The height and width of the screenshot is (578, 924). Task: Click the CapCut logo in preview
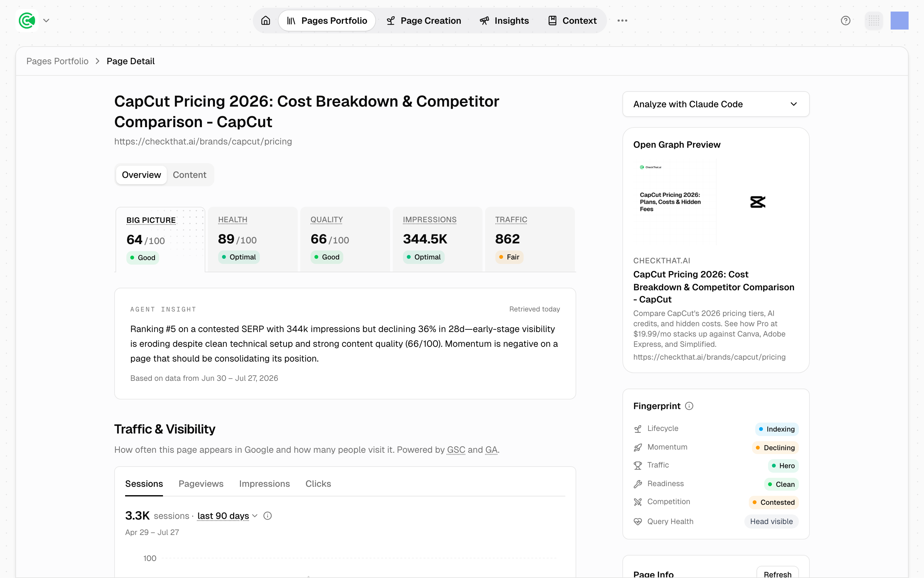[x=757, y=202]
